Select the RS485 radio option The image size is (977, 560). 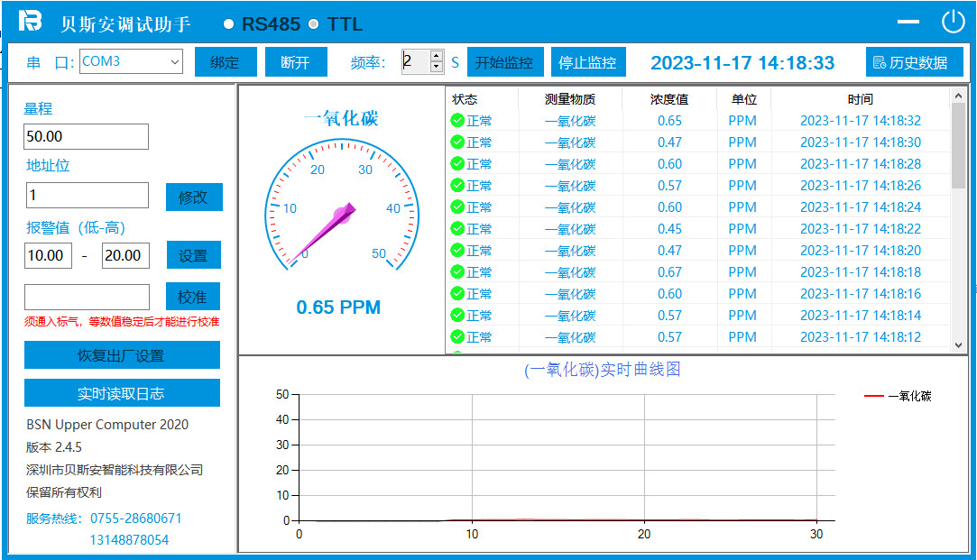coord(229,24)
